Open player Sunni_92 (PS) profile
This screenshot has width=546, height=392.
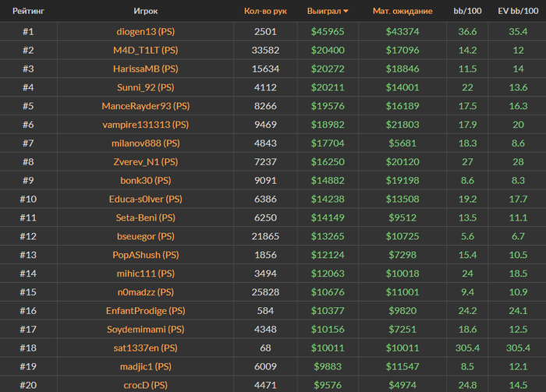[146, 87]
